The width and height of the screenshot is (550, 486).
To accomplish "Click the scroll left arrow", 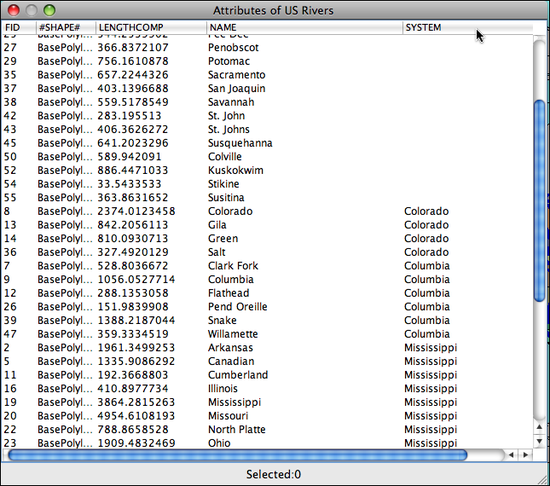I will tap(511, 455).
